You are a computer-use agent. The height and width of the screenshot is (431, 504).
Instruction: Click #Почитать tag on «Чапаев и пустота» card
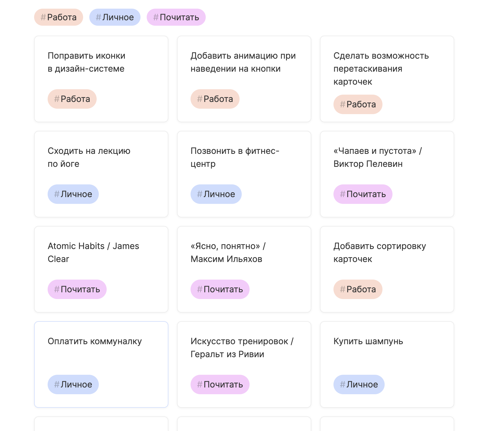point(363,194)
